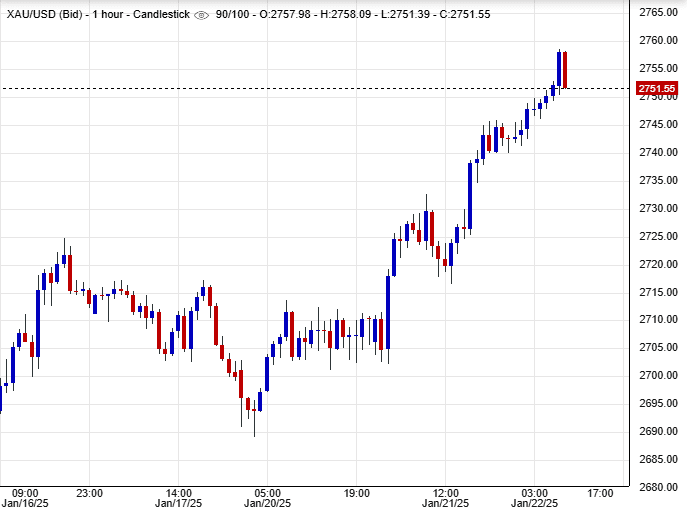Click the latest red candle at chart top
Image resolution: width=687 pixels, height=510 pixels.
coord(565,69)
